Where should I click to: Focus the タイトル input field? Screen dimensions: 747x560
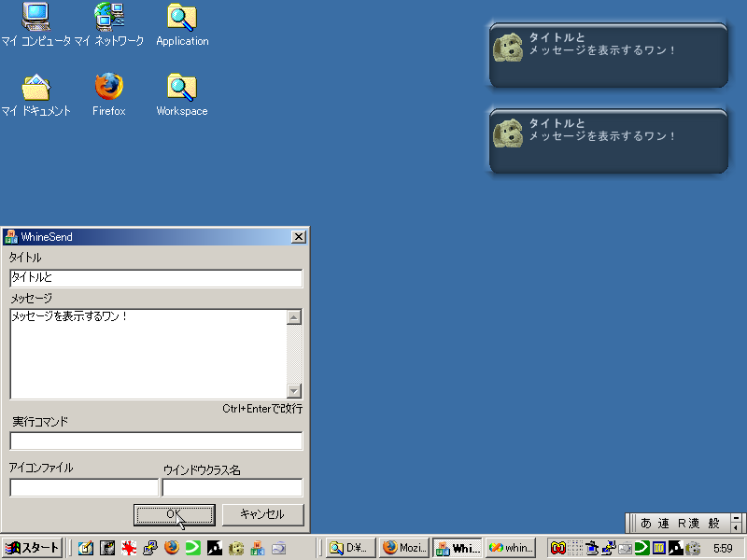point(156,278)
